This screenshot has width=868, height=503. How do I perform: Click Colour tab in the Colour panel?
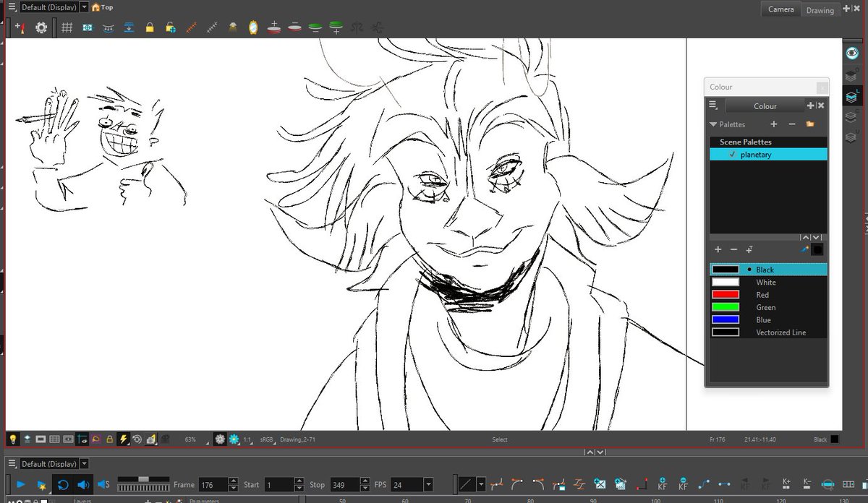tap(765, 106)
